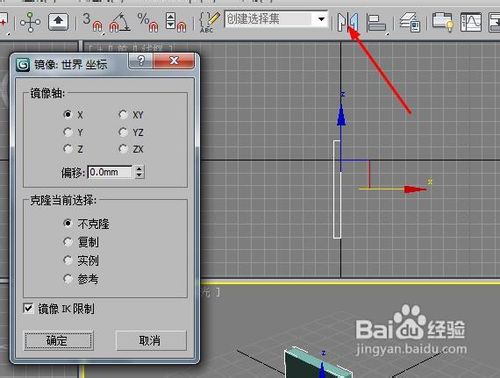Select the XY mirror axis radio button
Image resolution: width=500 pixels, height=378 pixels.
(123, 115)
